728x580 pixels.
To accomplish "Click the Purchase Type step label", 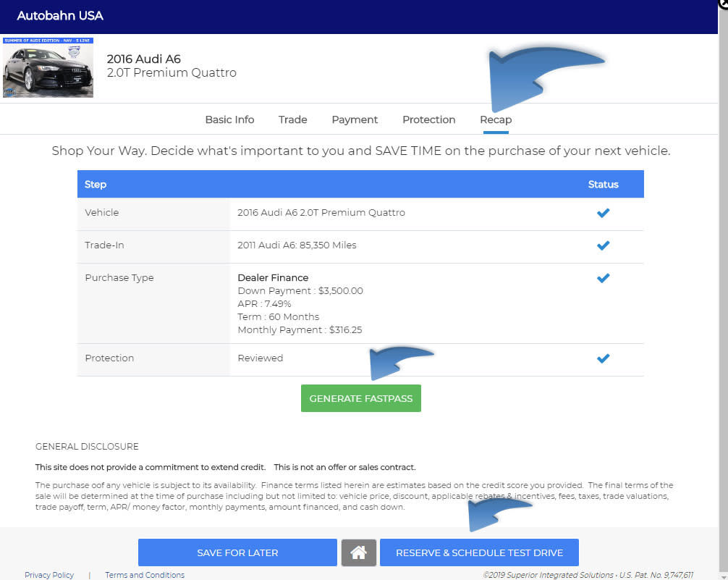I will pos(119,278).
